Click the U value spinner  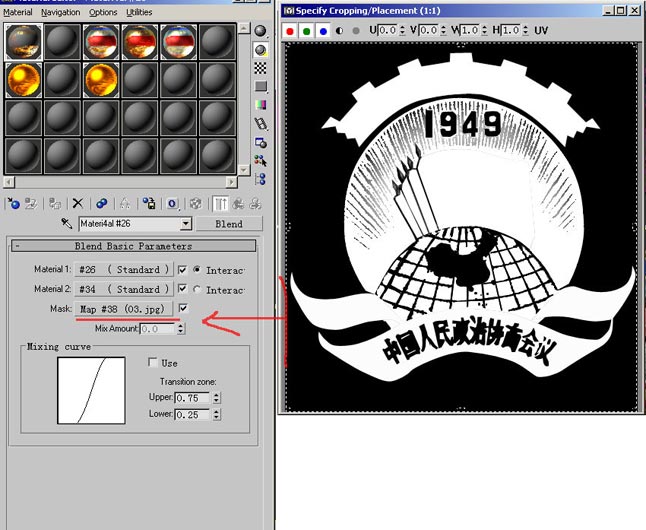pyautogui.click(x=402, y=30)
